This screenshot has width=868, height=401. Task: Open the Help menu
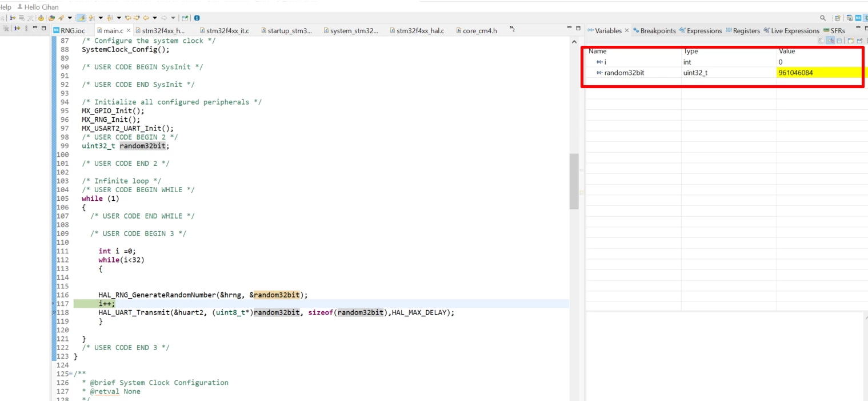(5, 7)
